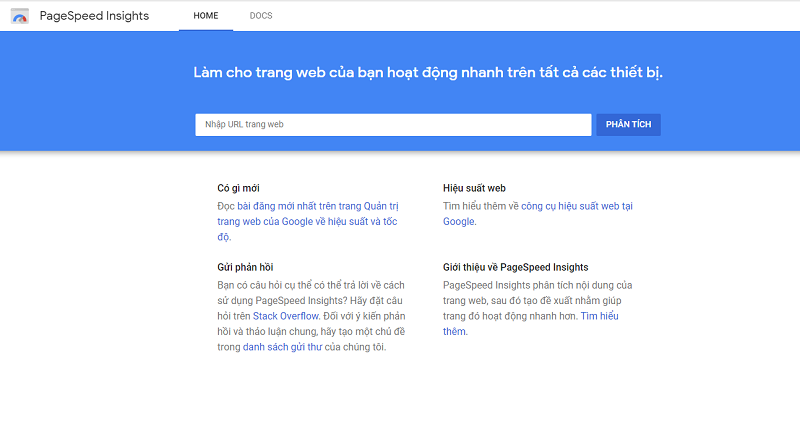
Task: Follow the Stack Overflow link
Action: [x=286, y=316]
